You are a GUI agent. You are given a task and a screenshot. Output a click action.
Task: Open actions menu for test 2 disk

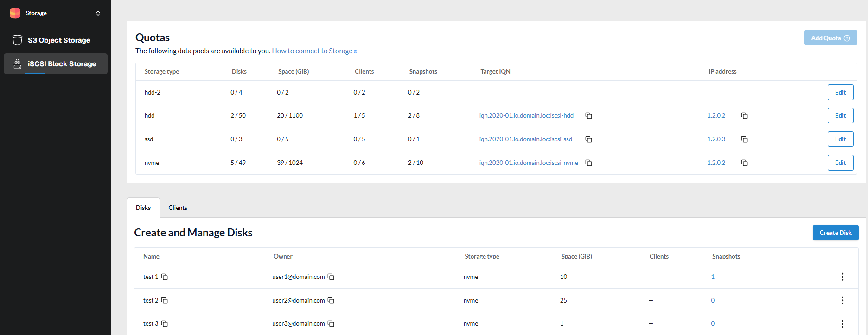[x=842, y=301]
